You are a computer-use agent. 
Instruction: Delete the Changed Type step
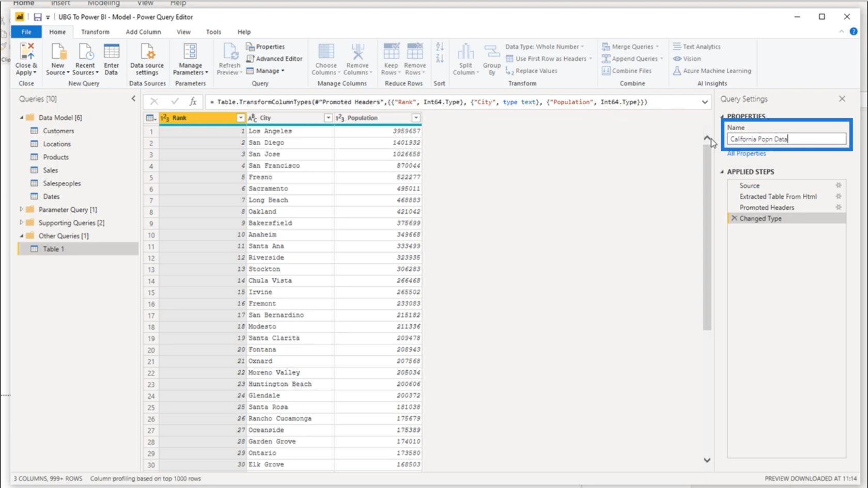point(734,218)
